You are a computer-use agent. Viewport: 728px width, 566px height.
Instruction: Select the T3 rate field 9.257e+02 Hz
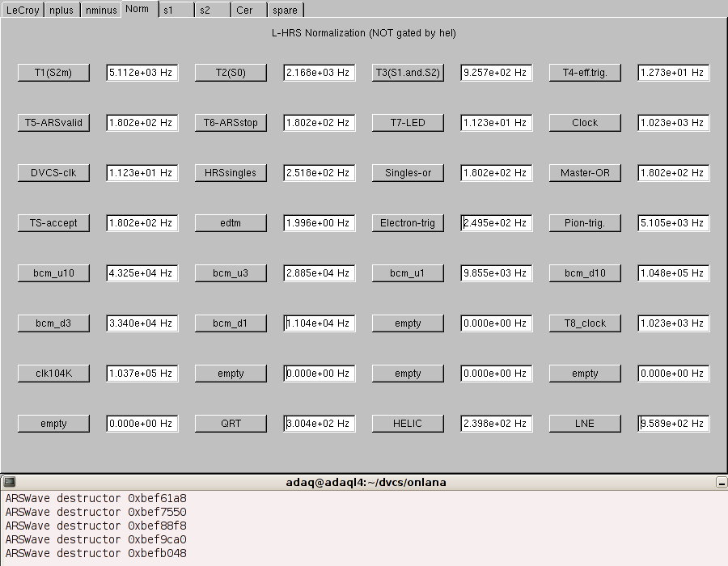pos(497,73)
